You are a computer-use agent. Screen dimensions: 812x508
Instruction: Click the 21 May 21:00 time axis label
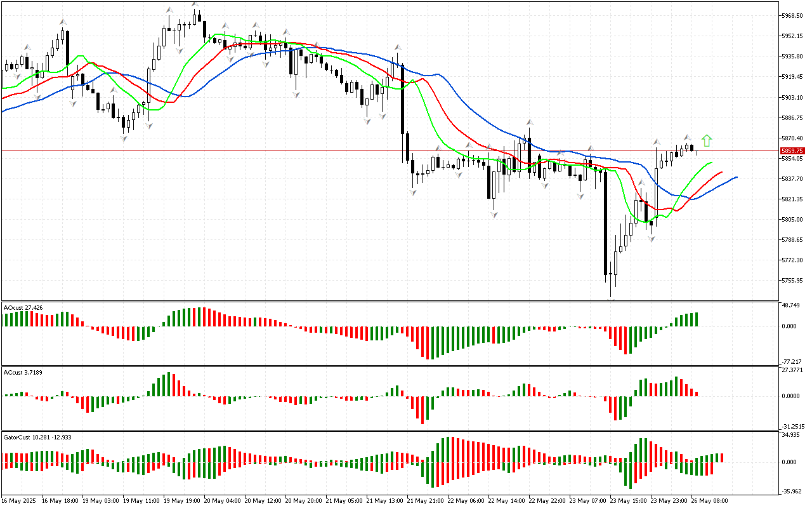coord(424,501)
